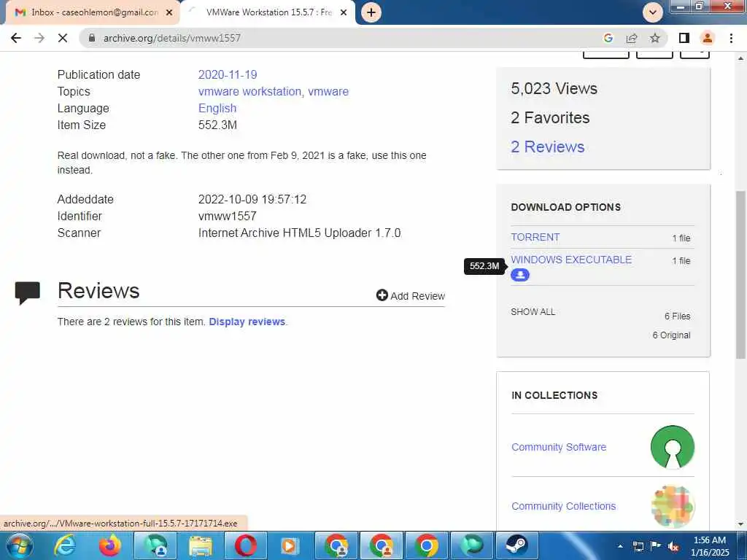Click the 552.3M item size value
Viewport: 747px width, 560px height.
(217, 125)
